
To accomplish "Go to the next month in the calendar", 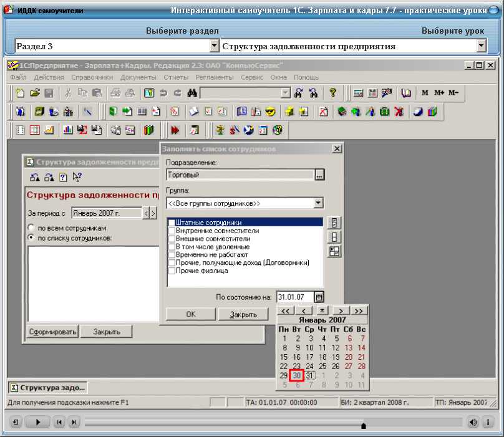I will coord(341,311).
